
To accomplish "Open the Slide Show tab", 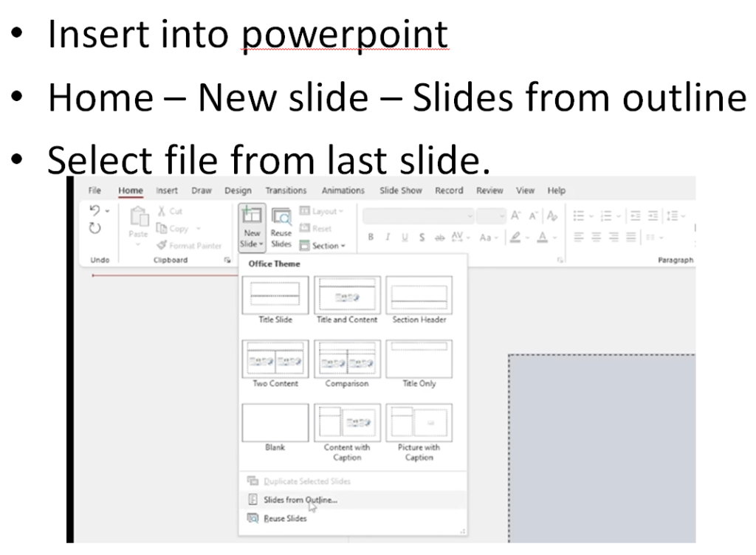I will (401, 190).
